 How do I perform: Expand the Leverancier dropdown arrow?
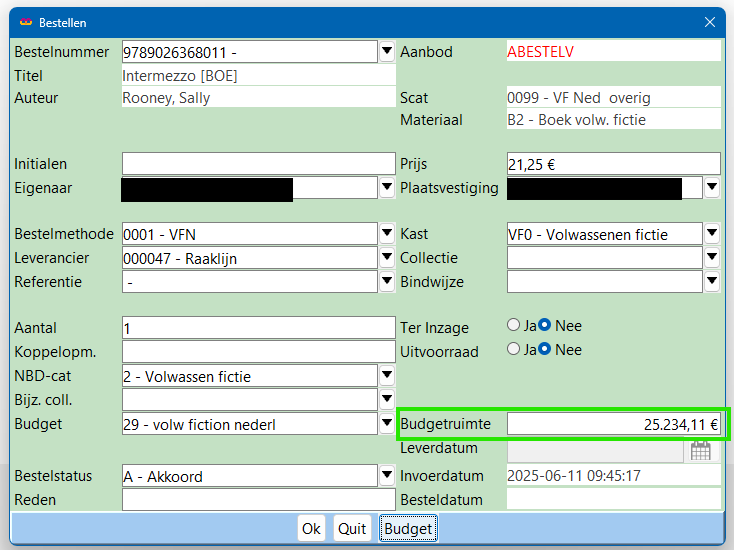387,258
